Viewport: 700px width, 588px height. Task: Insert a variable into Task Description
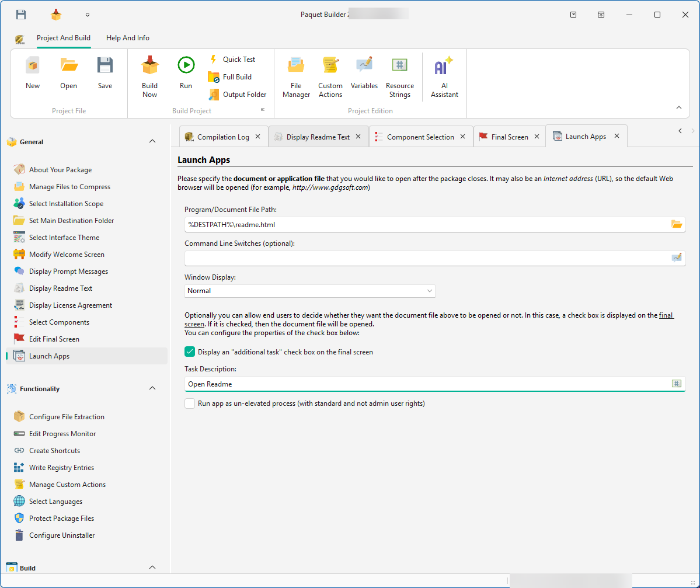[677, 384]
